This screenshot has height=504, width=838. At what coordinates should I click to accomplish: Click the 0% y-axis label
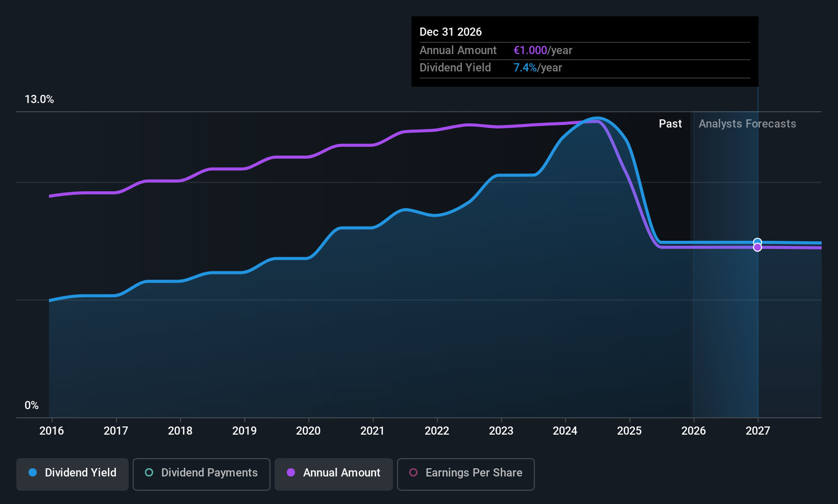click(32, 406)
